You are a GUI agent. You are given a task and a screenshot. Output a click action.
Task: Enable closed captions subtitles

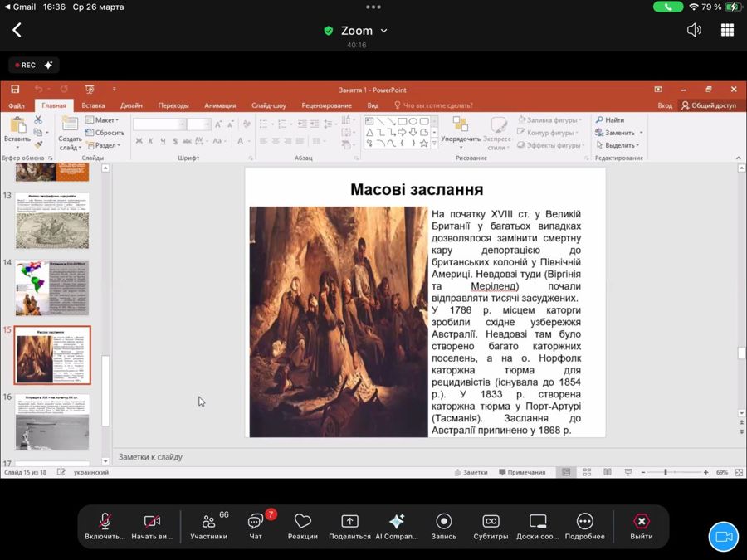pos(491,526)
